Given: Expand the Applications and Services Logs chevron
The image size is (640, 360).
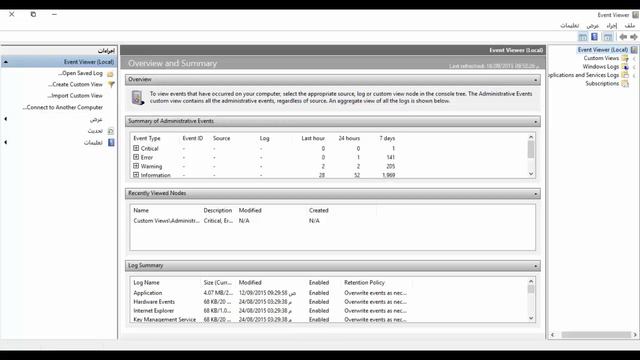Looking at the screenshot, I should pyautogui.click(x=634, y=76).
